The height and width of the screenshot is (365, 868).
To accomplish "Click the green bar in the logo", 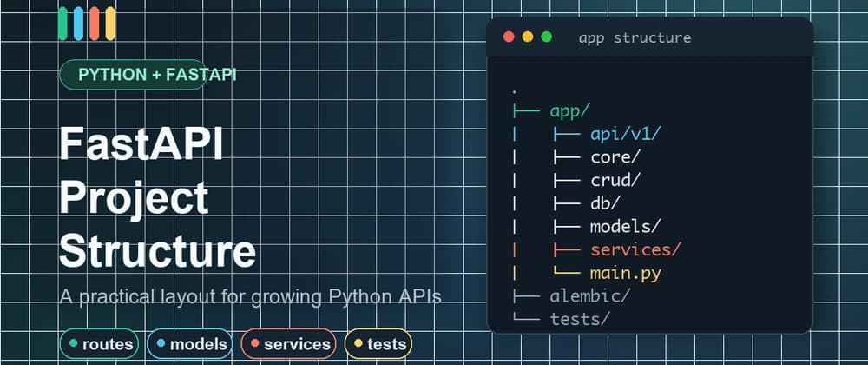I will coord(62,23).
